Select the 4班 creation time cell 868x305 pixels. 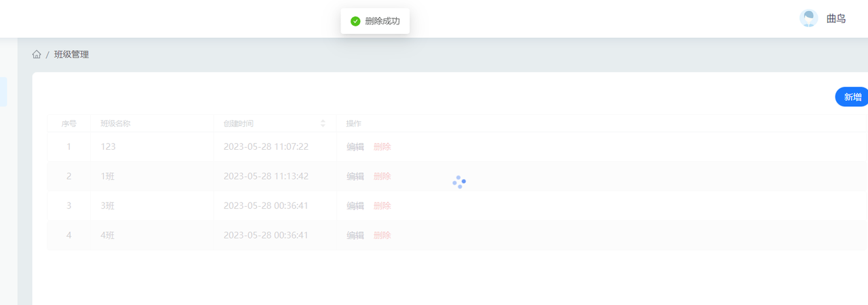point(275,235)
